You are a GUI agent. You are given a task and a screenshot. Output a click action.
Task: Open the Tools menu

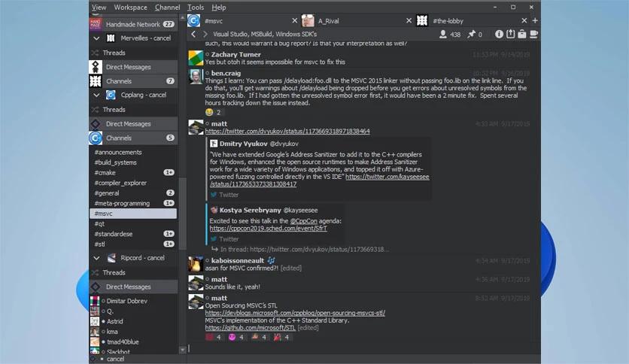point(196,8)
